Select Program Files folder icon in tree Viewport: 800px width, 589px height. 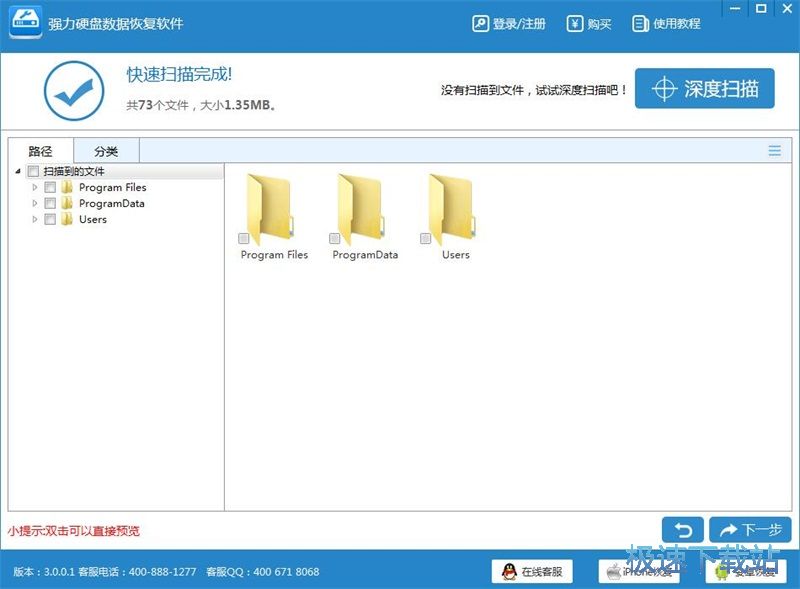[67, 187]
